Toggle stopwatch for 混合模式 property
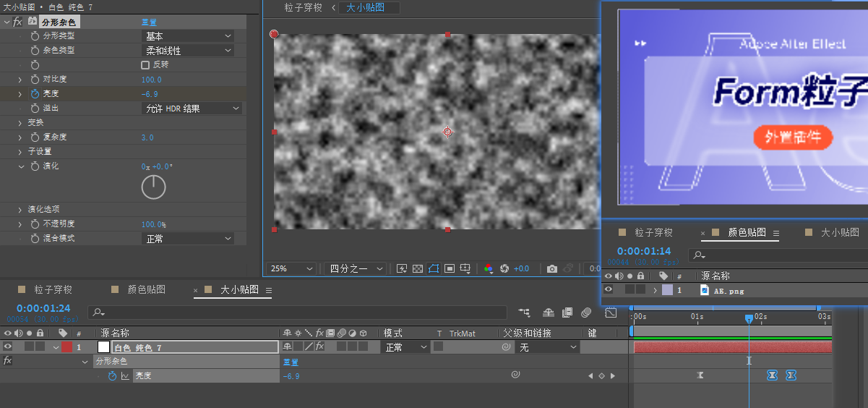This screenshot has width=868, height=408. point(35,239)
